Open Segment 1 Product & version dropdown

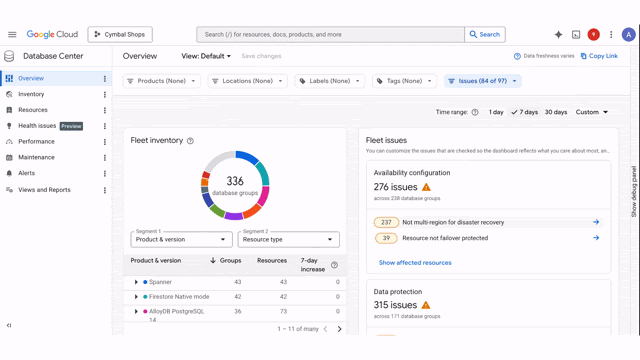tap(181, 240)
